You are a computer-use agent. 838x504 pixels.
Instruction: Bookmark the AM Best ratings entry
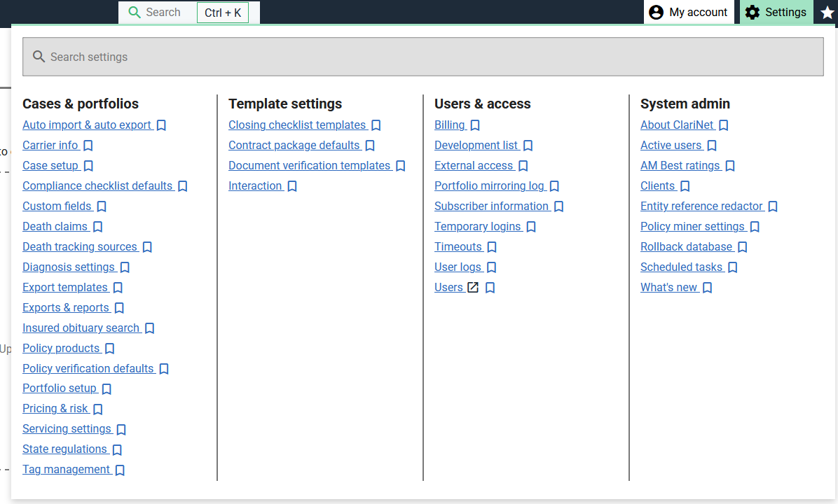pyautogui.click(x=730, y=166)
